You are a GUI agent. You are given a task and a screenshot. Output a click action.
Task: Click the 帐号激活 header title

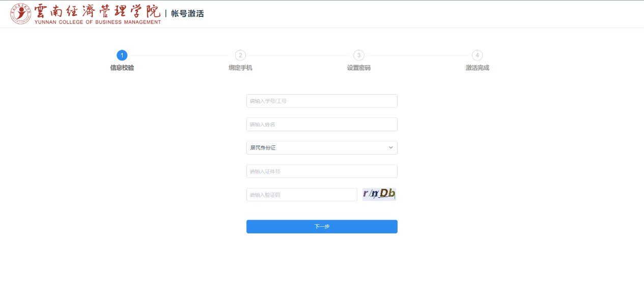187,14
